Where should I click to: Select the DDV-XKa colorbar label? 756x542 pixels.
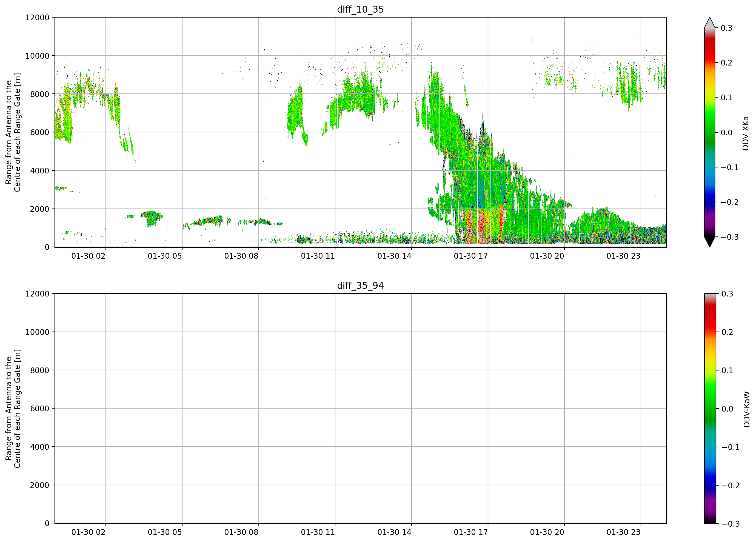coord(746,133)
